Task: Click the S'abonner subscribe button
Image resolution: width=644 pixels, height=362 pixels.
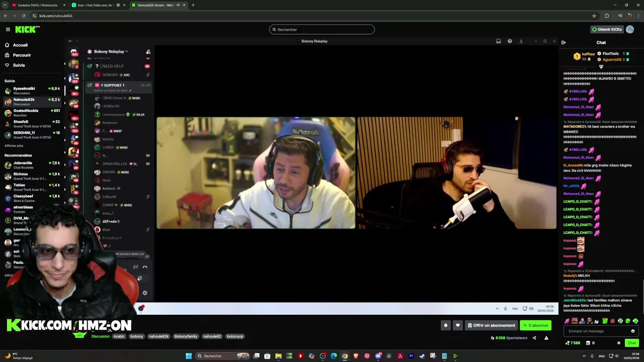Action: 535,325
